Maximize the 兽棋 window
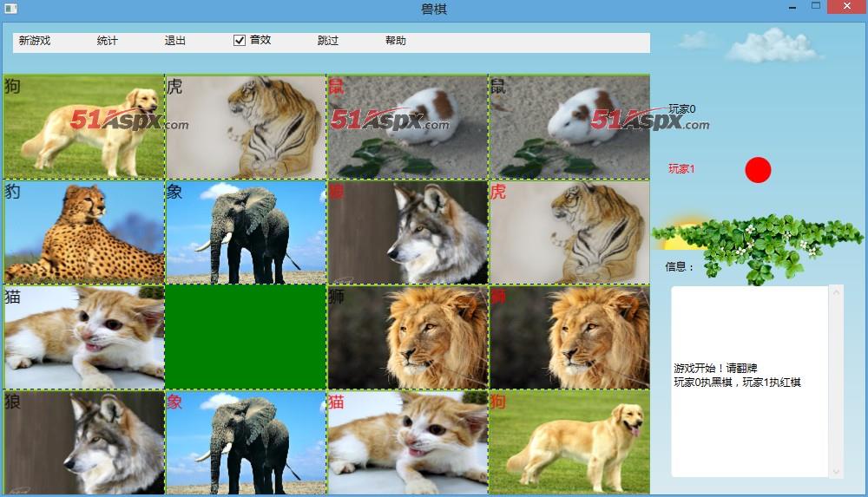868x497 pixels. [x=816, y=6]
